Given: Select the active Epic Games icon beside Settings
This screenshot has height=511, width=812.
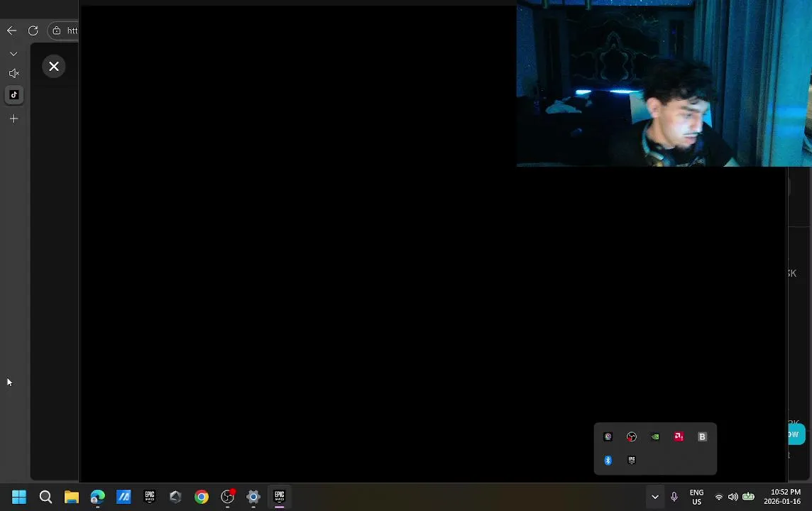Looking at the screenshot, I should pos(279,497).
